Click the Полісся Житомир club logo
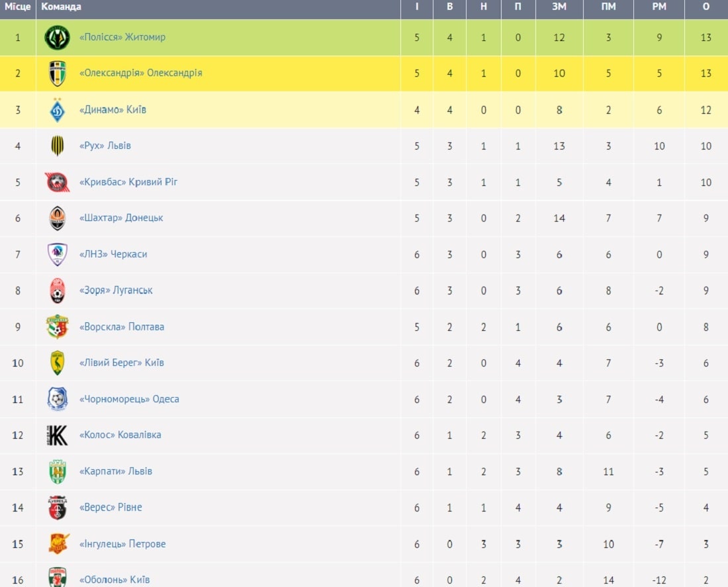Screen dimensions: 728x587 (x=57, y=38)
